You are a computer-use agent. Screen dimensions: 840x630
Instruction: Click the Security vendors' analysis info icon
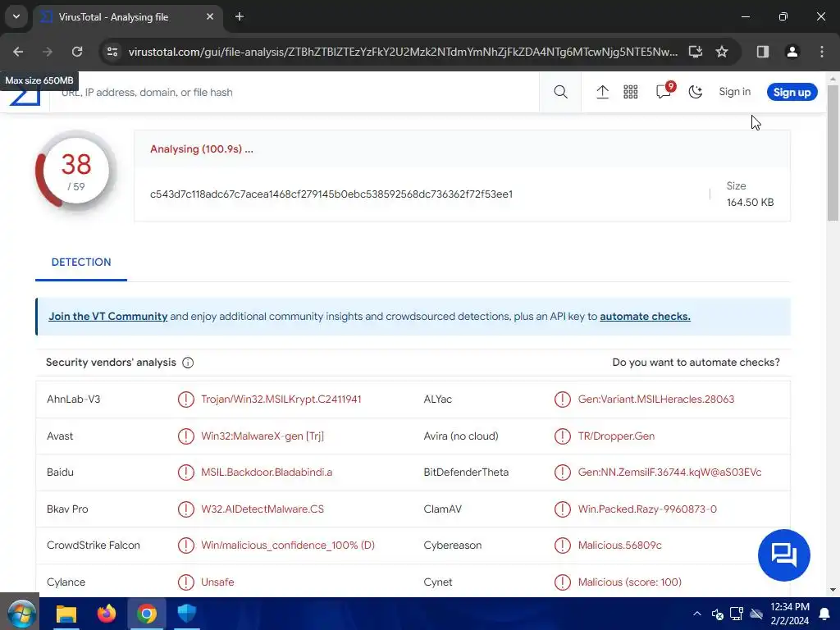coord(188,363)
